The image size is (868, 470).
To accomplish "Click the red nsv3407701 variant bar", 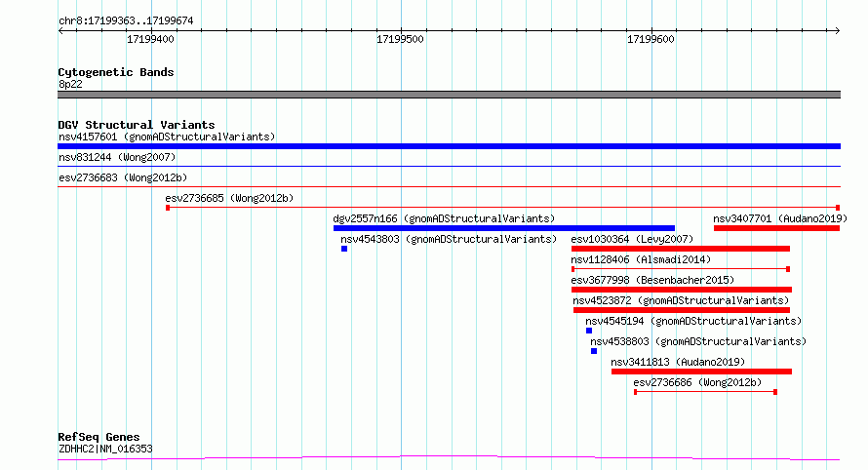I will click(776, 228).
